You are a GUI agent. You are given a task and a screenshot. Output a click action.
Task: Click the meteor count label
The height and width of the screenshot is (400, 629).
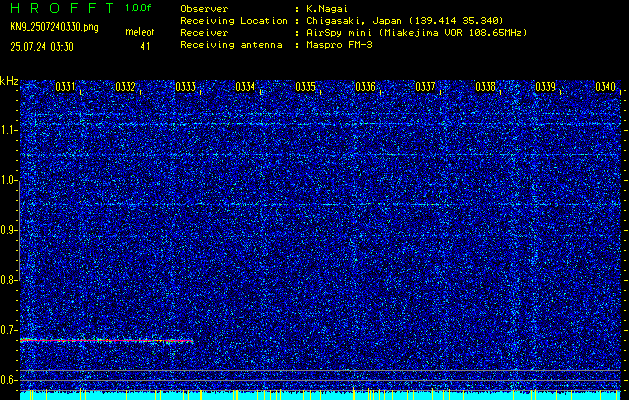pos(139,32)
